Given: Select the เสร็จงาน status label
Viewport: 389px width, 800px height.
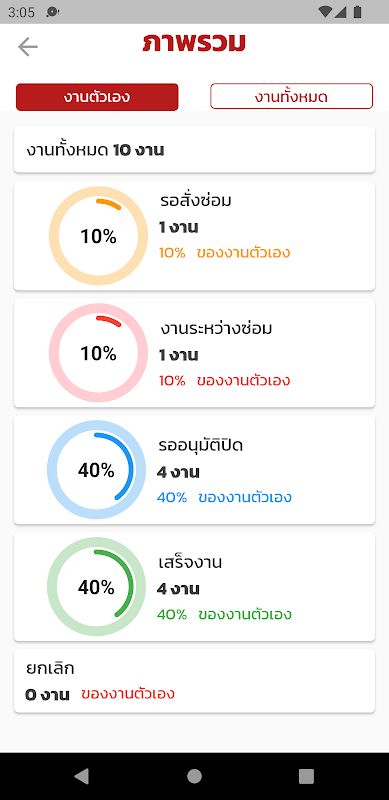Looking at the screenshot, I should 189,563.
